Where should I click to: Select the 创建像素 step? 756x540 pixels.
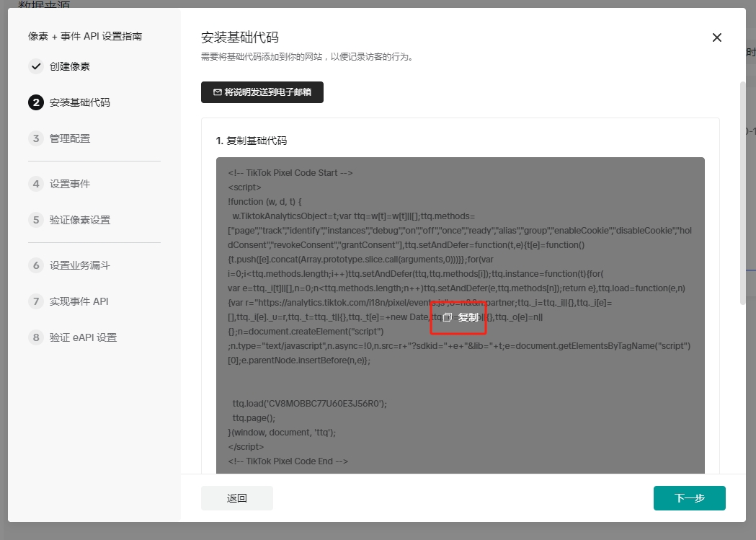click(x=70, y=66)
